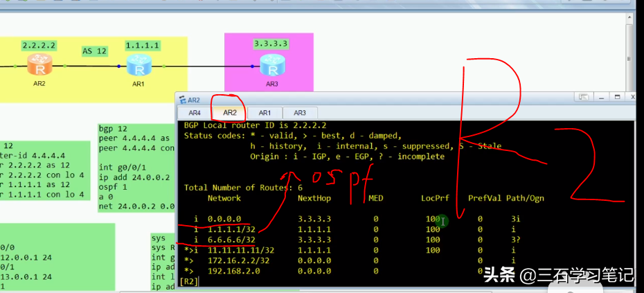Click the 3? path value for 6.6.6.6/32
This screenshot has height=293, width=644.
(517, 240)
